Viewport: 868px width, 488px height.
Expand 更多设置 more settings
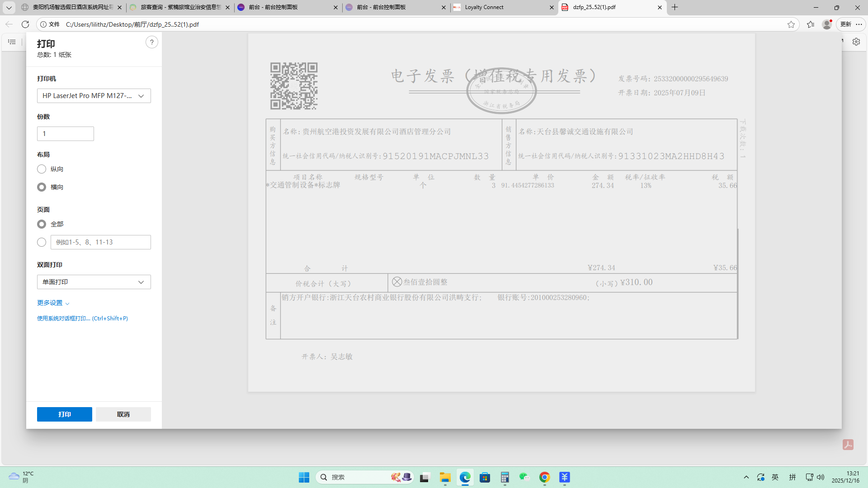coord(53,303)
